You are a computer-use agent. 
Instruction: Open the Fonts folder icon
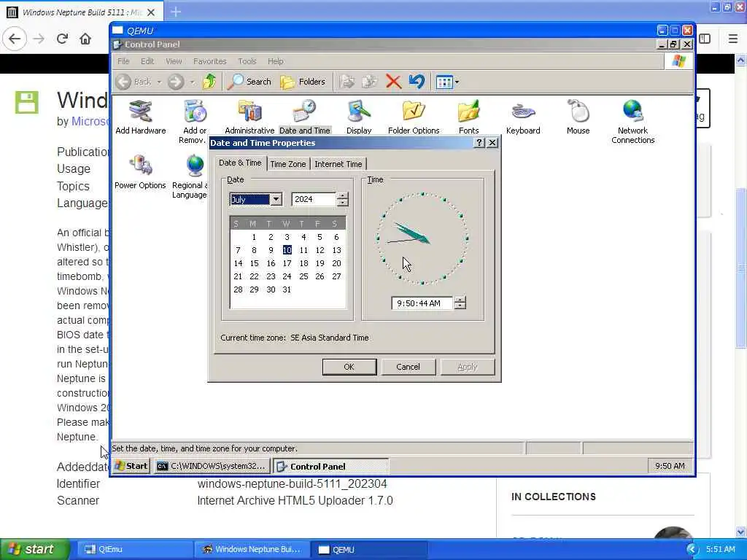(468, 117)
